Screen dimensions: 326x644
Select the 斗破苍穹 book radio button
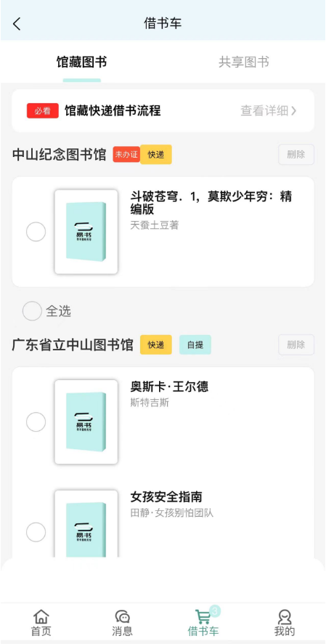coord(36,232)
